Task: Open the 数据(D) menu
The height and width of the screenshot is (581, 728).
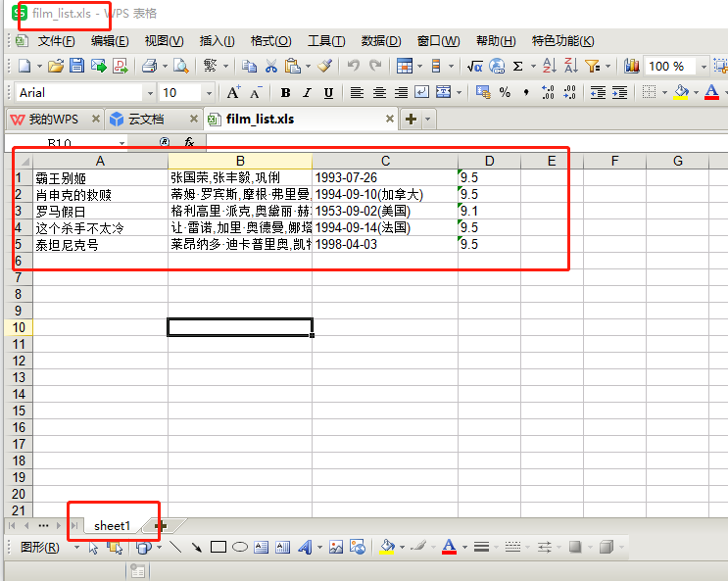Action: tap(381, 41)
